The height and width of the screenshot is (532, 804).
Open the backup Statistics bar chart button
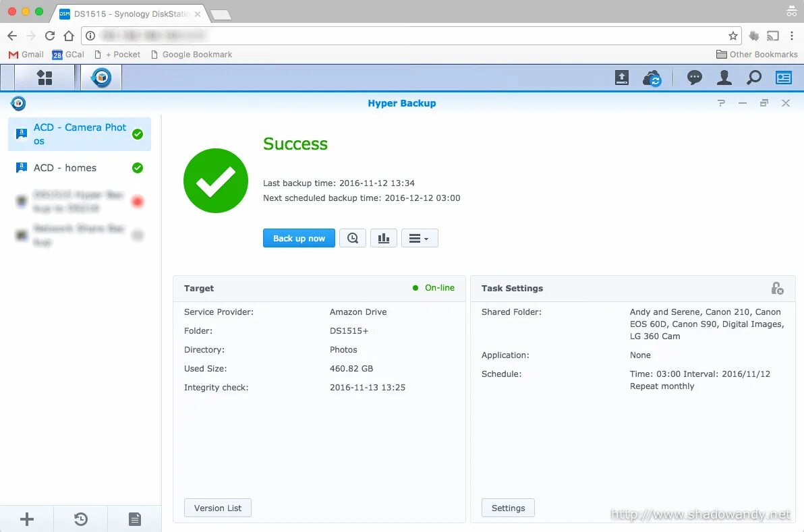384,238
